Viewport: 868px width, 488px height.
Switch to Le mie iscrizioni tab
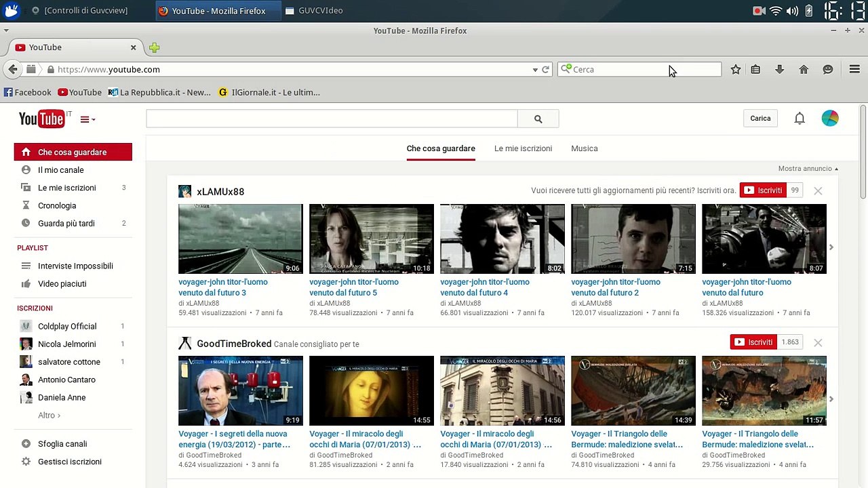pyautogui.click(x=523, y=148)
